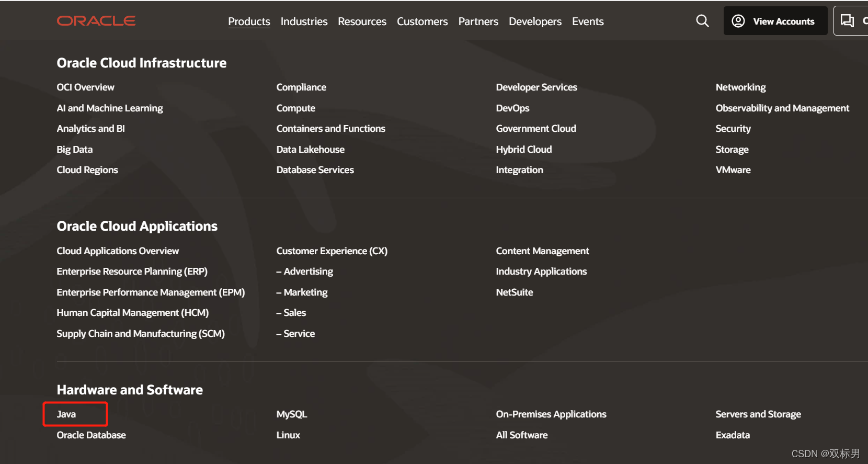This screenshot has width=868, height=464.
Task: Select Customer Experience (CX)
Action: [x=332, y=251]
